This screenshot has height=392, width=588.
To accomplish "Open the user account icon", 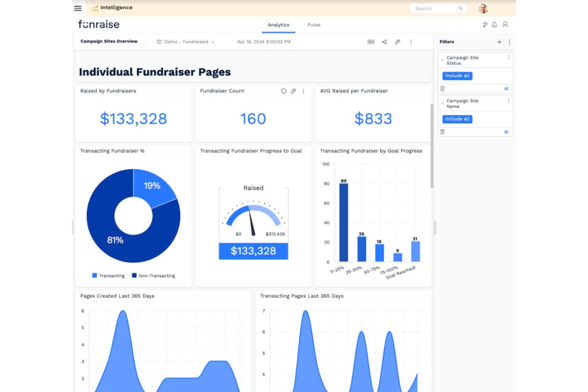I will (505, 25).
